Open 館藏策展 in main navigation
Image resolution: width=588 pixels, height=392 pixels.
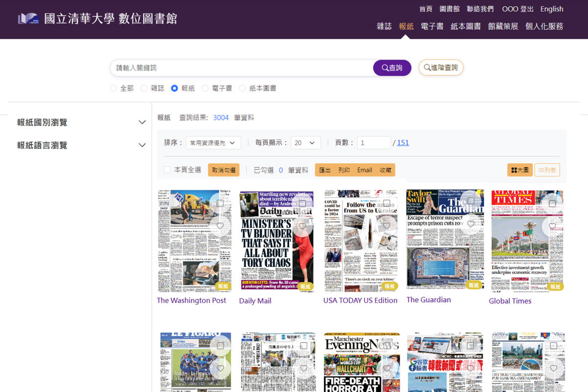[x=503, y=26]
